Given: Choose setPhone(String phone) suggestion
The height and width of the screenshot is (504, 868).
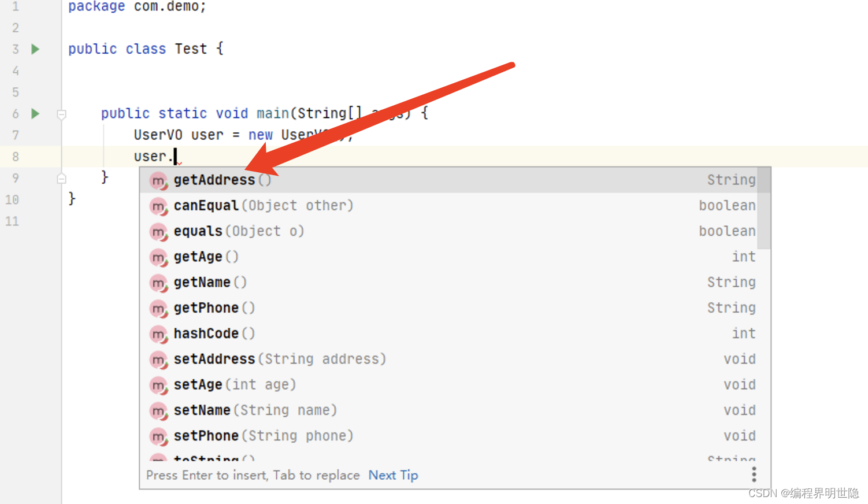Looking at the screenshot, I should 450,436.
